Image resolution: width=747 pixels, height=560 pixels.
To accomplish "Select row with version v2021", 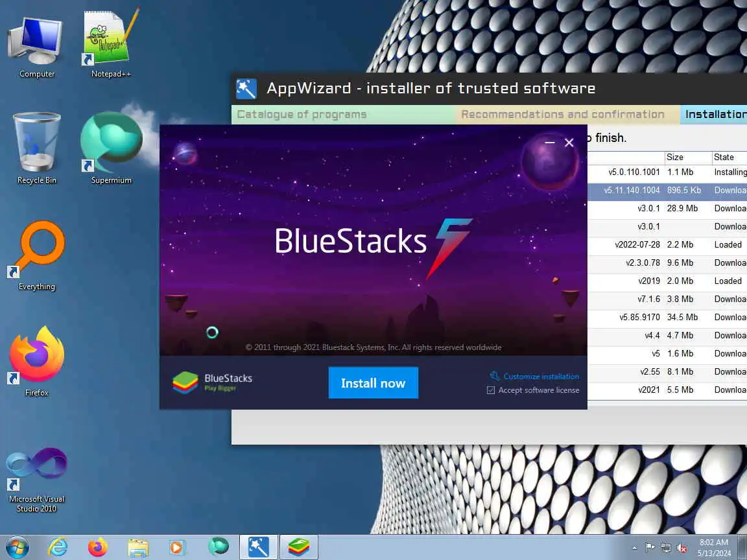I will [667, 390].
